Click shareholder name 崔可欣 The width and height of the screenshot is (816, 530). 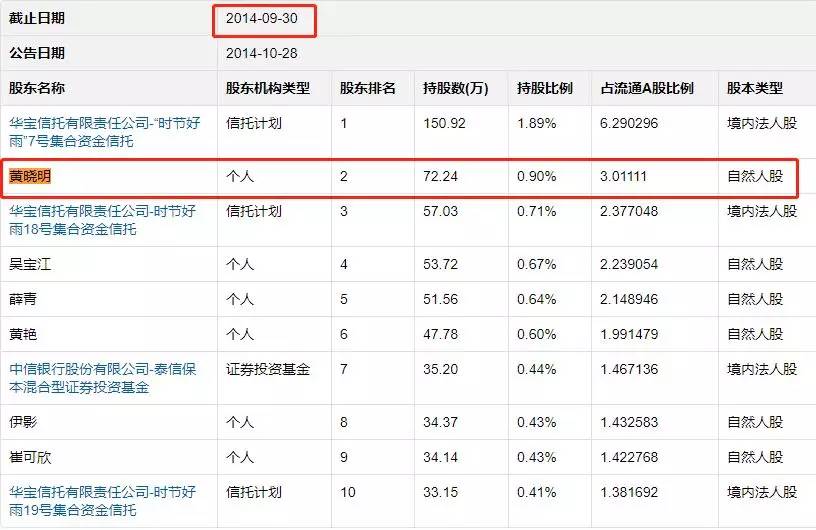pyautogui.click(x=30, y=457)
